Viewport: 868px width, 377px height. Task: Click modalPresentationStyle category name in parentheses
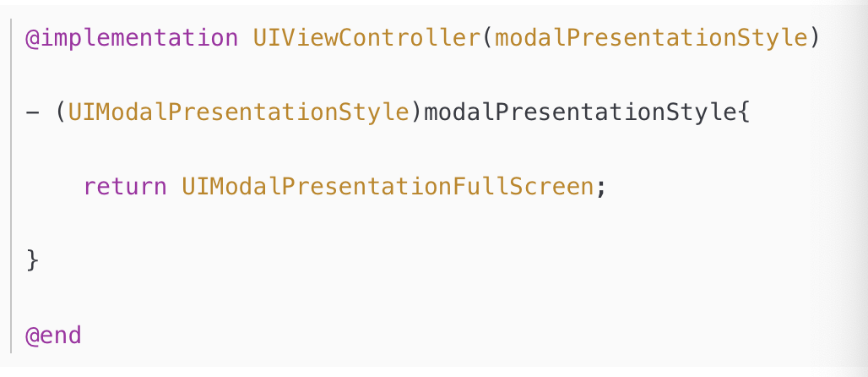click(651, 38)
